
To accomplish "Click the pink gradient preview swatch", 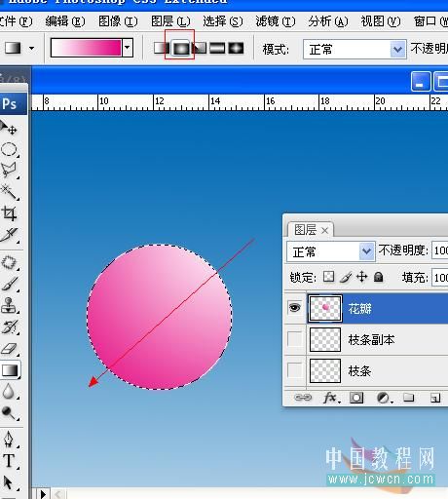I will (86, 48).
